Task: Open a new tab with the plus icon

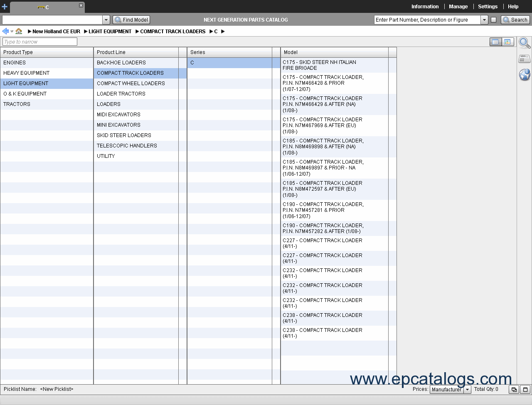Action: (x=5, y=7)
